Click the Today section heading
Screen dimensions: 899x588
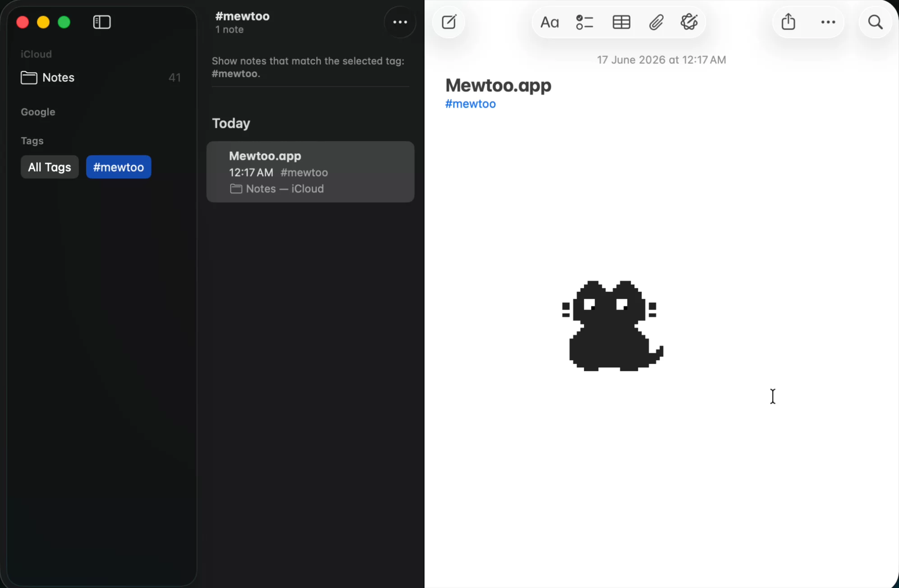[x=231, y=124]
